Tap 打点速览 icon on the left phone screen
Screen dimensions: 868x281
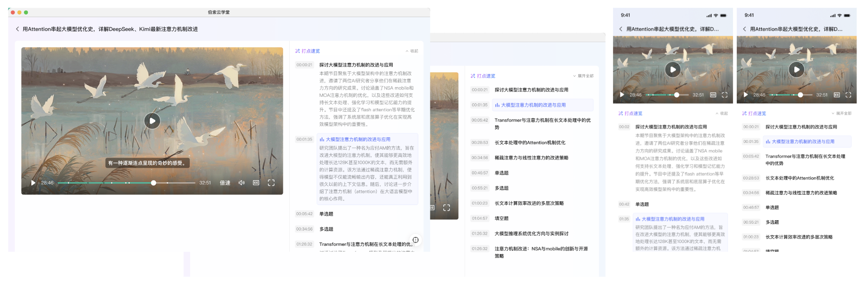[621, 114]
